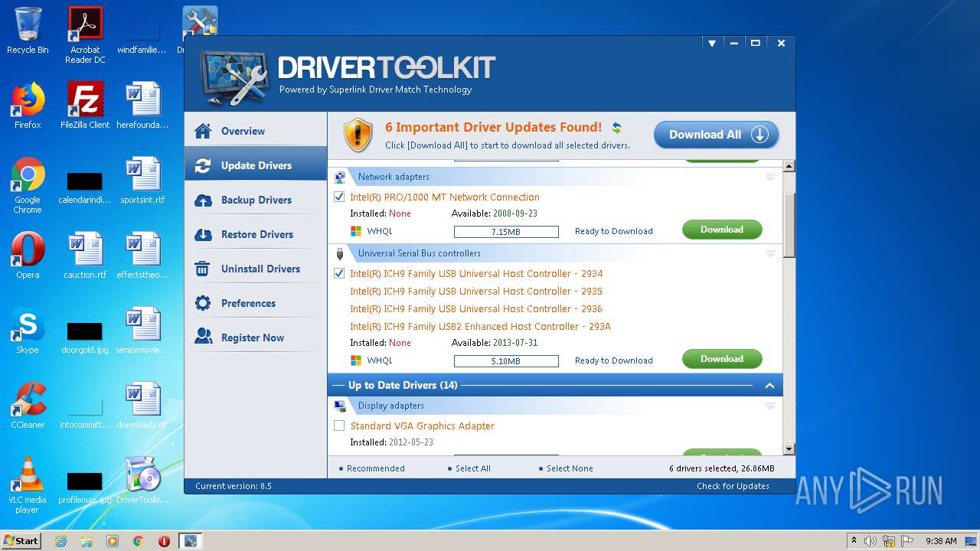Open the Backup Drivers tab

click(256, 200)
